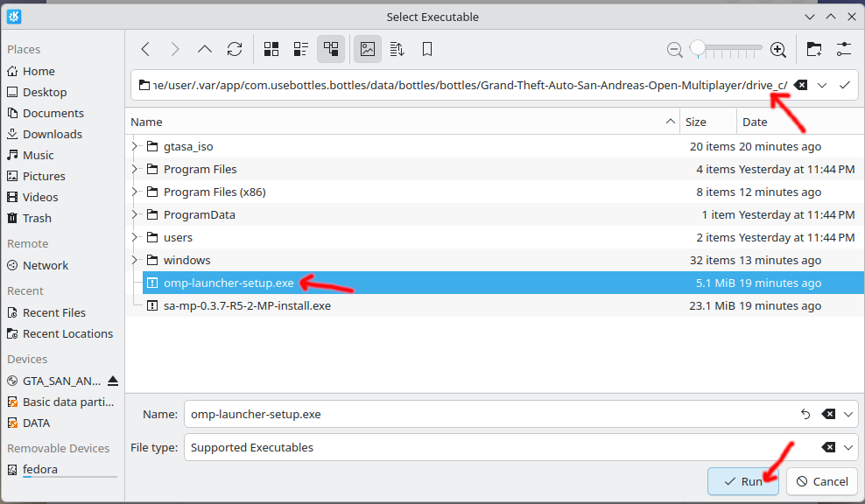Screen dimensions: 865x504
Task: Zoom in icon size
Action: (x=778, y=50)
